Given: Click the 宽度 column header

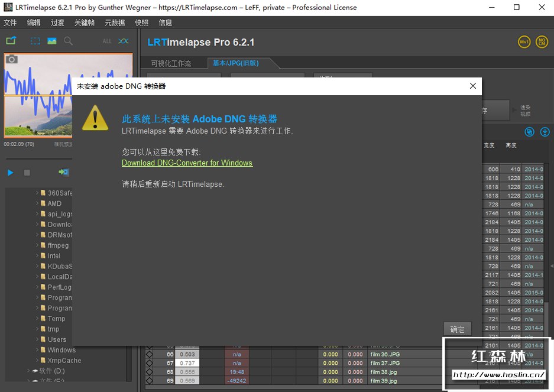Looking at the screenshot, I should (489, 145).
